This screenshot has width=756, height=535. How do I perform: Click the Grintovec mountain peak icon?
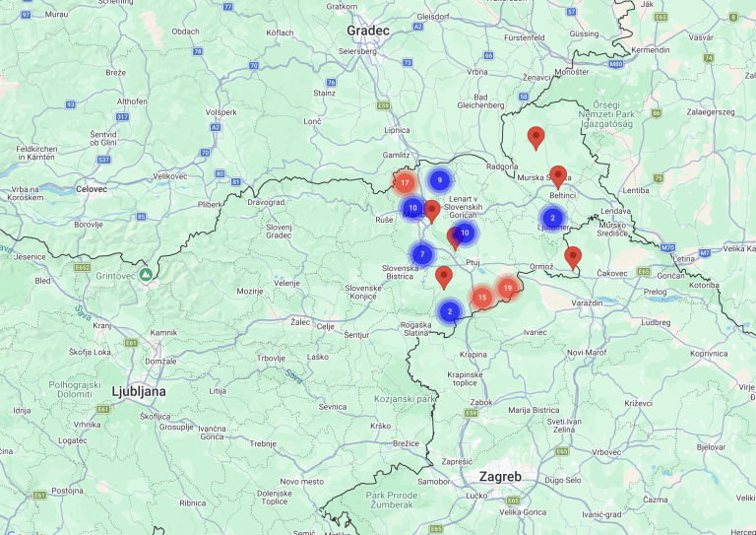(145, 274)
